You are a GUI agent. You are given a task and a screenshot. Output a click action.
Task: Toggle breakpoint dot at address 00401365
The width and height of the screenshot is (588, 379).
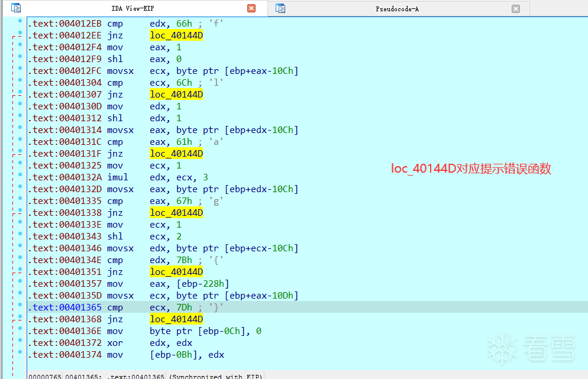(x=20, y=305)
